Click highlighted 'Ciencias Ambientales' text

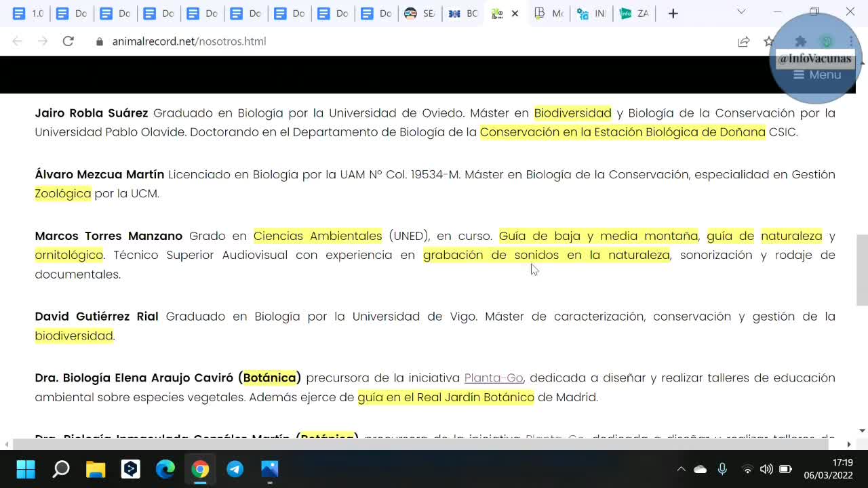(x=318, y=236)
